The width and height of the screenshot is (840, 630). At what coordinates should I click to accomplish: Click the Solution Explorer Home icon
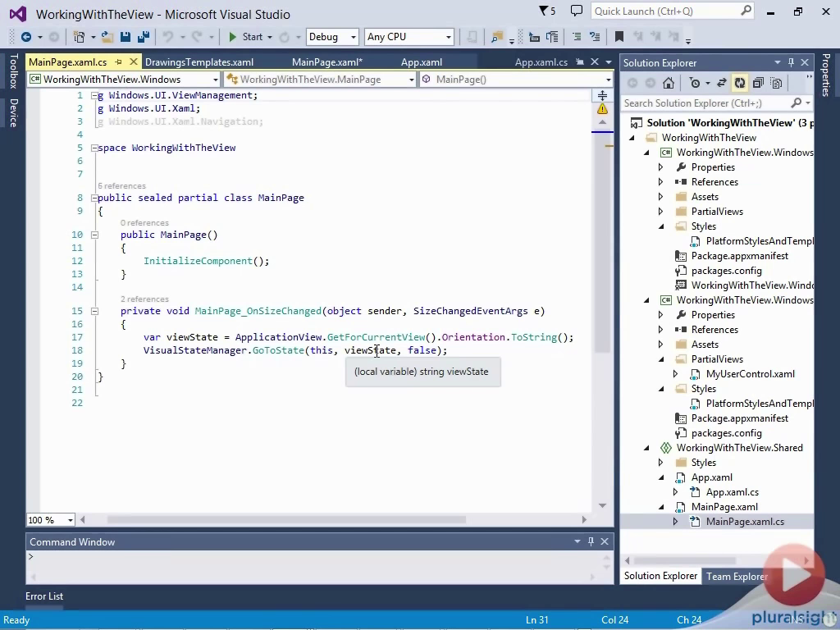669,83
